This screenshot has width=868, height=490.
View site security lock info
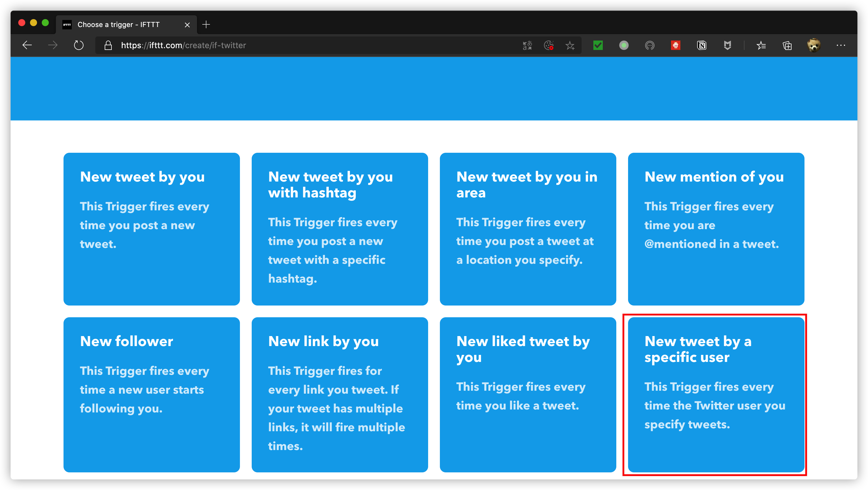[x=108, y=45]
